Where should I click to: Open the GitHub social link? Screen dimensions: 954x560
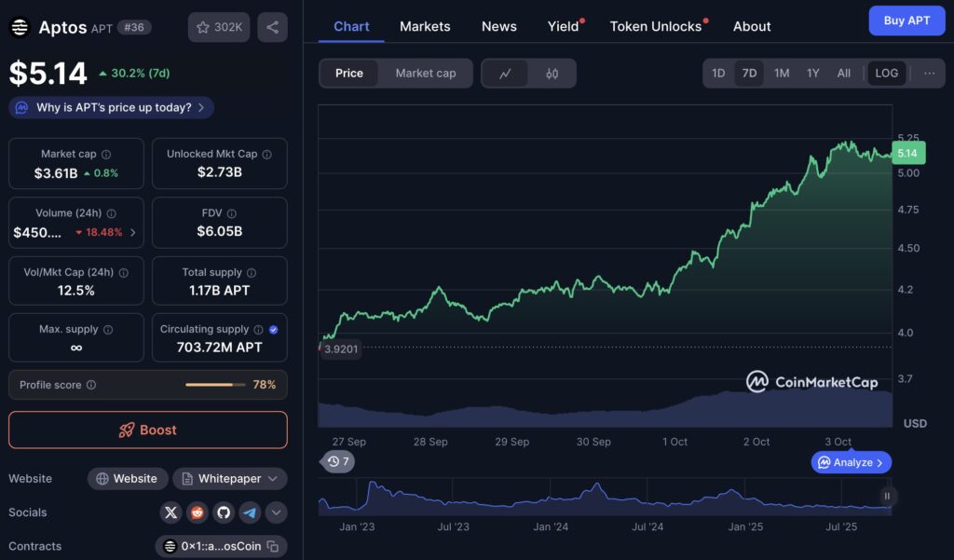pyautogui.click(x=224, y=512)
